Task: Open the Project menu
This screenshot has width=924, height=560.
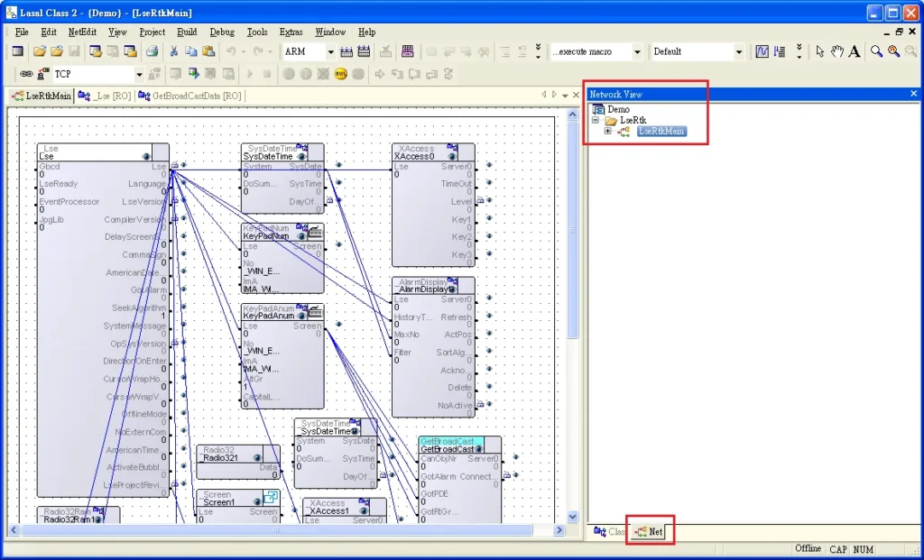Action: click(x=152, y=32)
